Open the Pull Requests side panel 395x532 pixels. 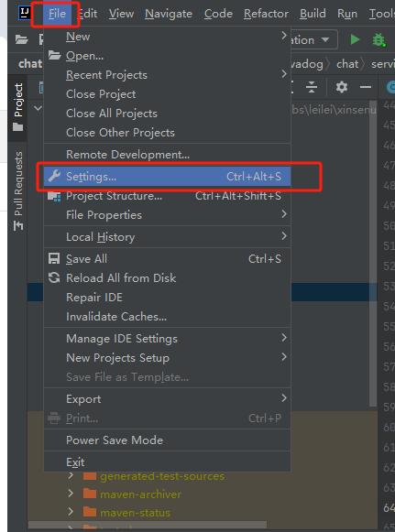18,190
